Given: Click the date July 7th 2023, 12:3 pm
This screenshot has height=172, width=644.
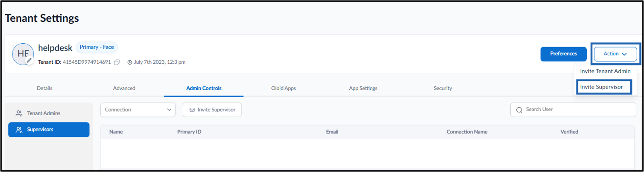Looking at the screenshot, I should (x=160, y=62).
